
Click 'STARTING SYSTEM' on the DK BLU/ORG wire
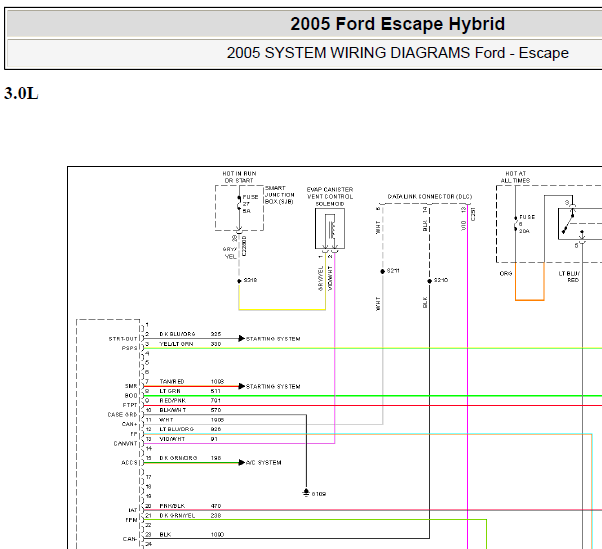(273, 339)
